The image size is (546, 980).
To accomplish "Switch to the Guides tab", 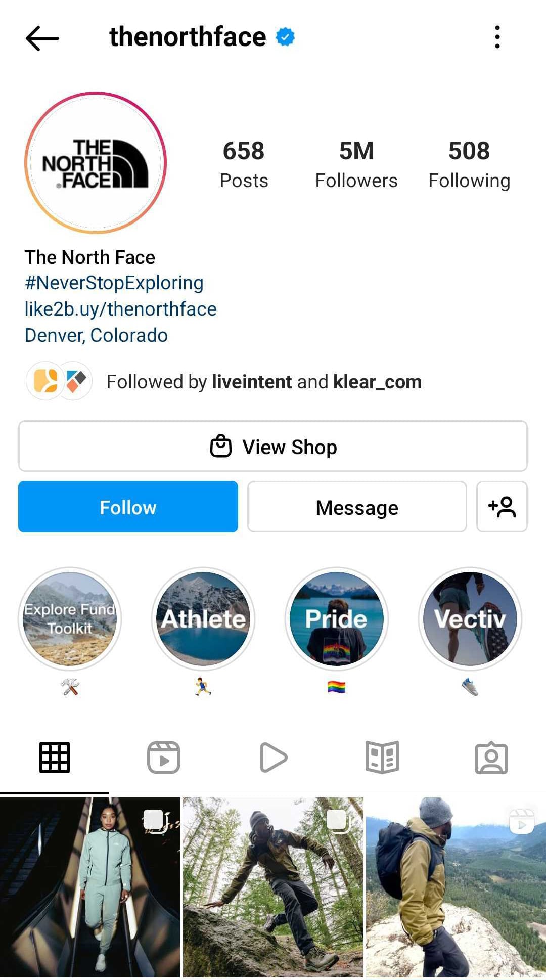I will tap(382, 758).
